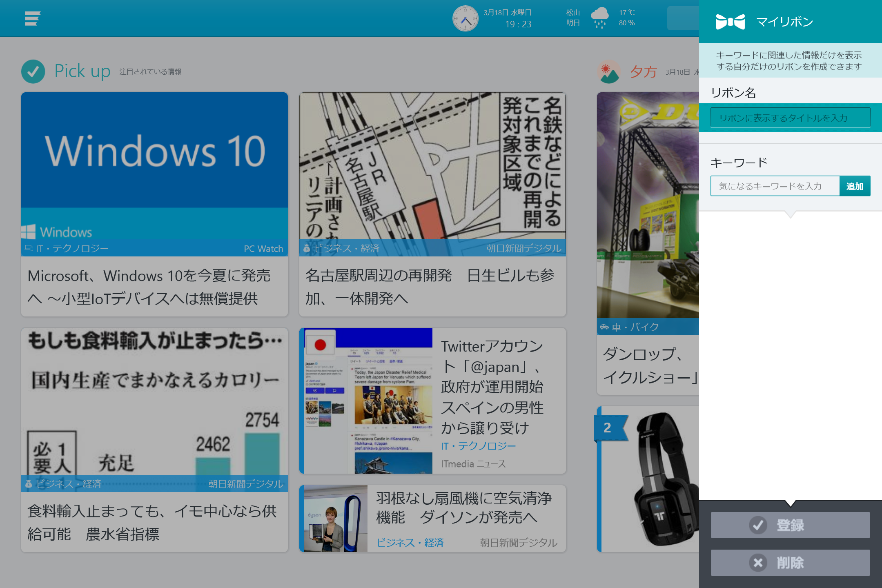Click the green Pick up checkmark icon
Viewport: 882px width, 588px height.
33,71
